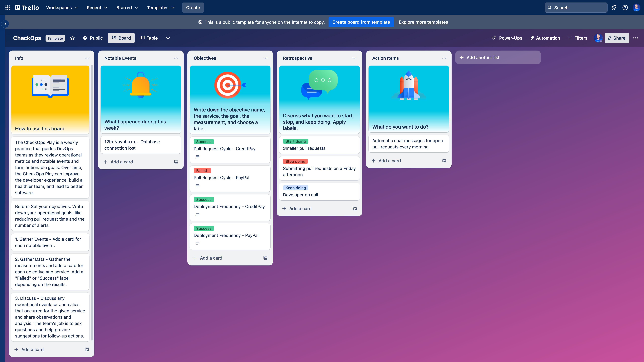Open the app switcher grid icon

point(7,8)
